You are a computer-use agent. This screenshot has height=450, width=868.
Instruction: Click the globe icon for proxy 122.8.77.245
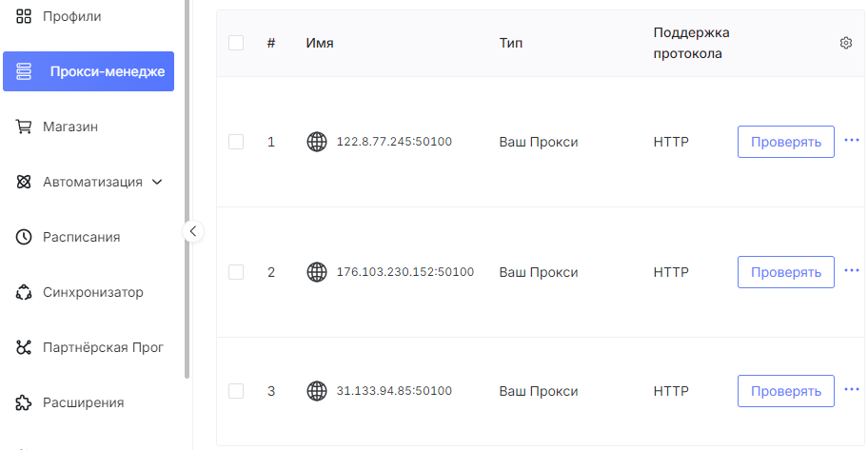pos(317,142)
